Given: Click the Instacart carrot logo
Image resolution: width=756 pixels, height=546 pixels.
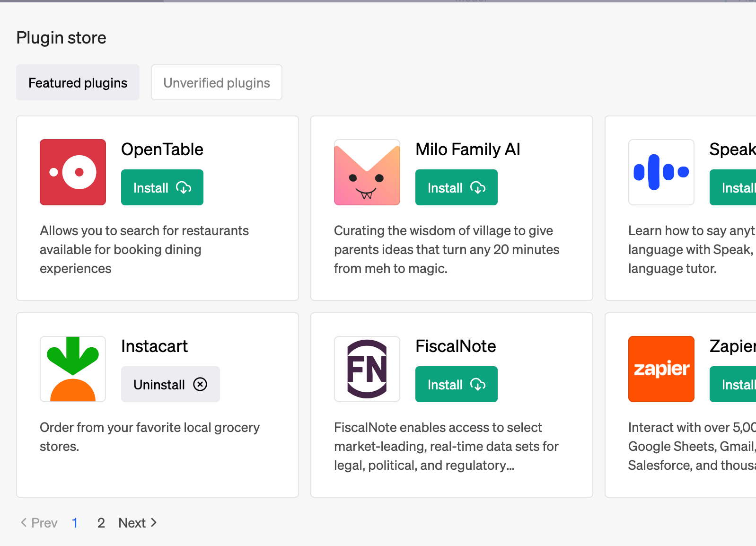Looking at the screenshot, I should click(73, 369).
